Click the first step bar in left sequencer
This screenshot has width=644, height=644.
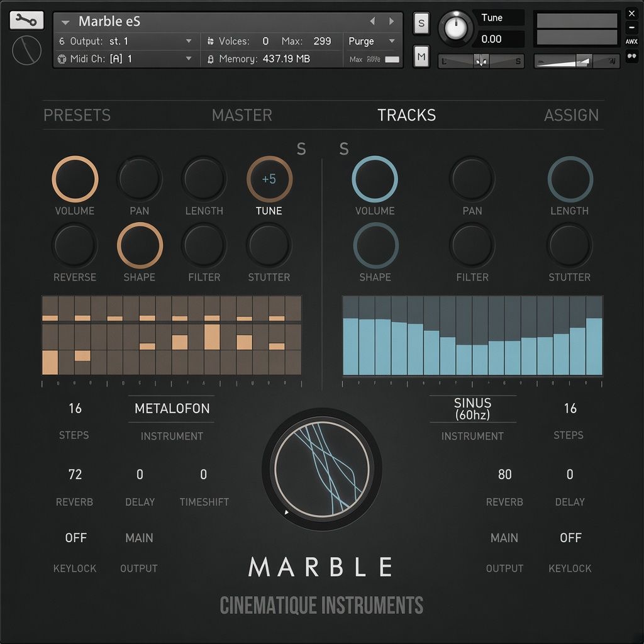pyautogui.click(x=50, y=362)
